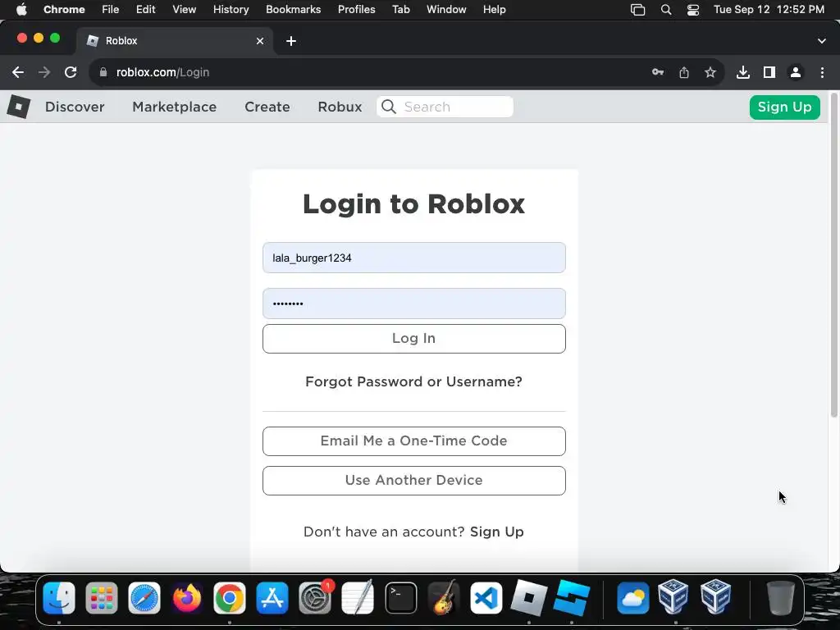Open the Robux link
Viewport: 840px width, 630px height.
click(340, 107)
